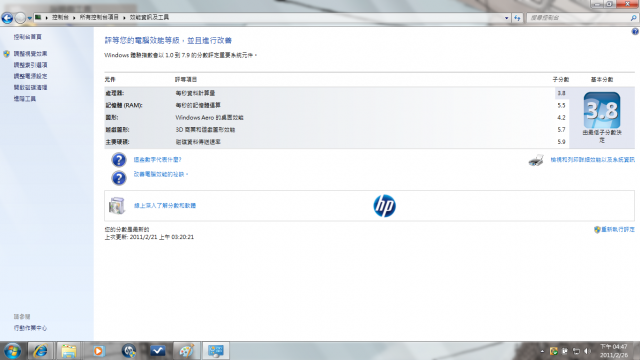Click the network tray icon

point(576,351)
